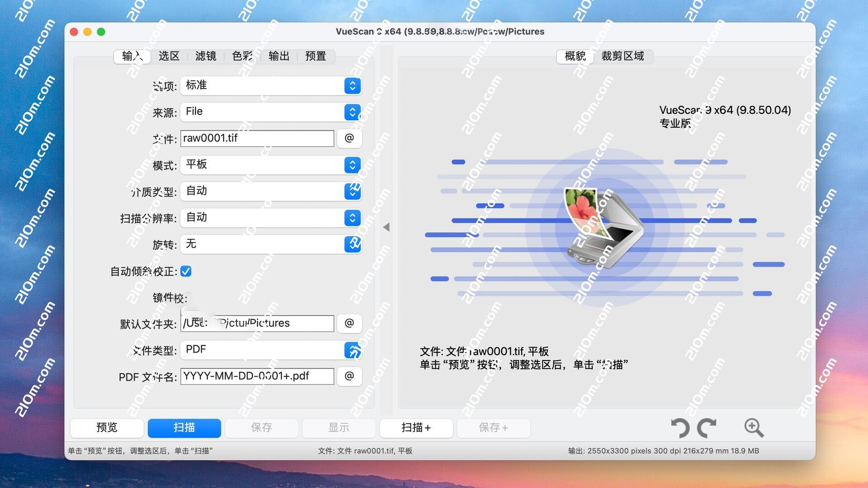
Task: Switch to the 裁剪区域 tab
Action: coord(623,56)
